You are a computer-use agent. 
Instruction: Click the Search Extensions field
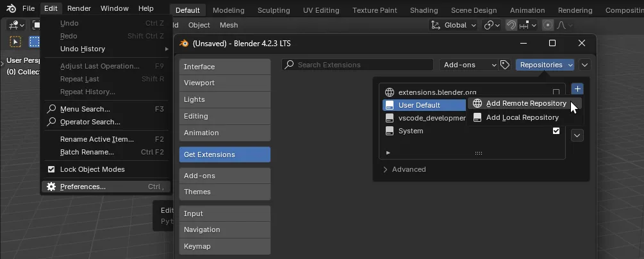[x=358, y=65]
